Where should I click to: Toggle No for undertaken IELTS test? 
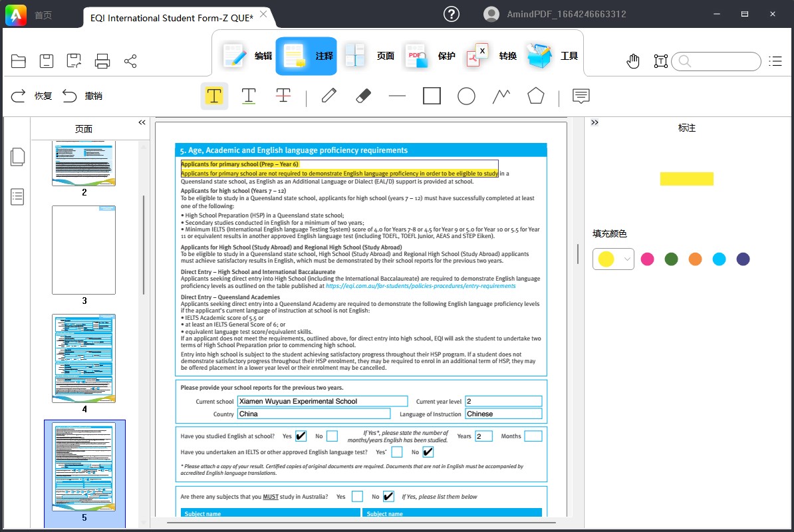428,452
